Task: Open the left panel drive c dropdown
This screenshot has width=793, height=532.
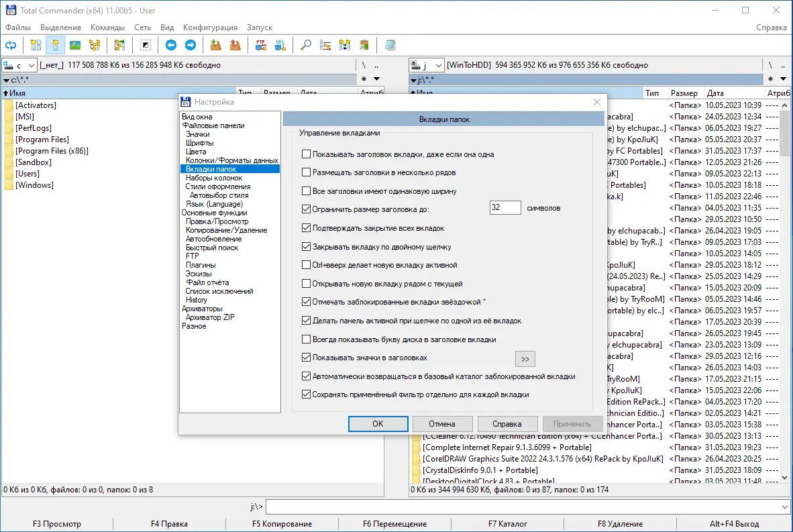Action: tap(31, 65)
